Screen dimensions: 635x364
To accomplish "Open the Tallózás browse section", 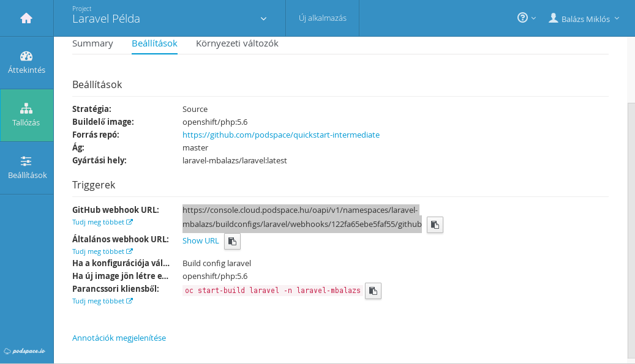I will (x=27, y=115).
